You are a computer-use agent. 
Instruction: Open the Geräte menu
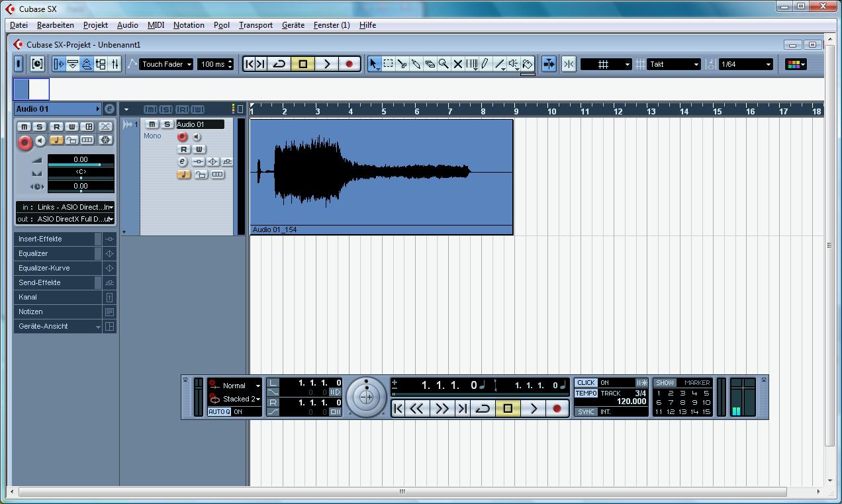click(x=293, y=25)
